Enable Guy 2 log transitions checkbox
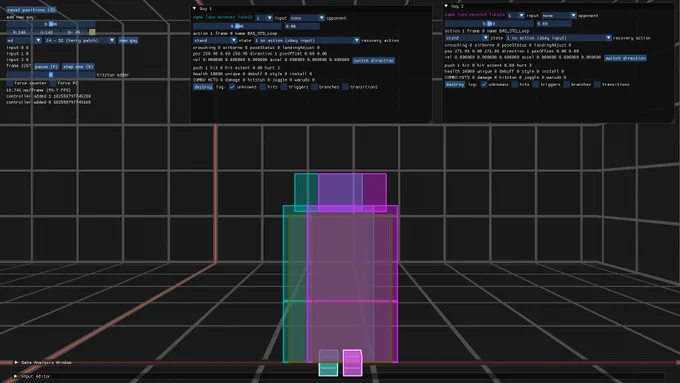 pos(597,84)
